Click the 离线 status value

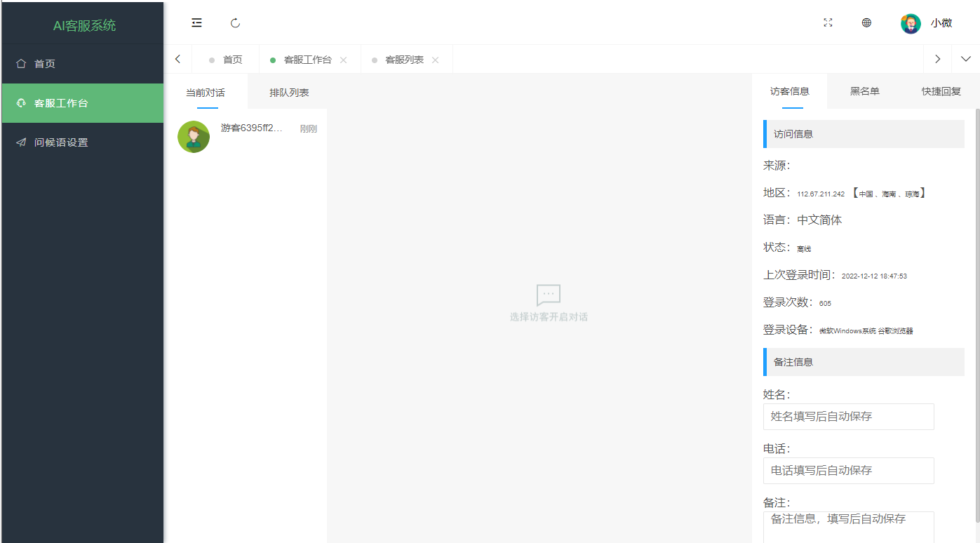(x=804, y=249)
